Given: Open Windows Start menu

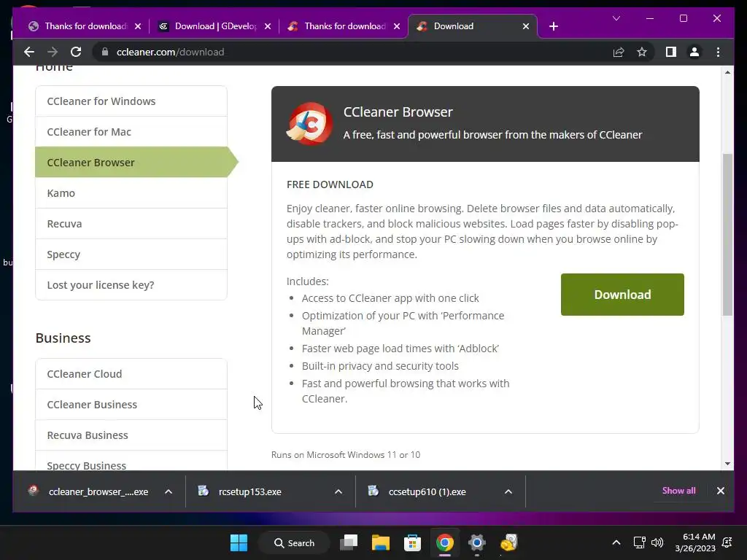Looking at the screenshot, I should [x=239, y=542].
